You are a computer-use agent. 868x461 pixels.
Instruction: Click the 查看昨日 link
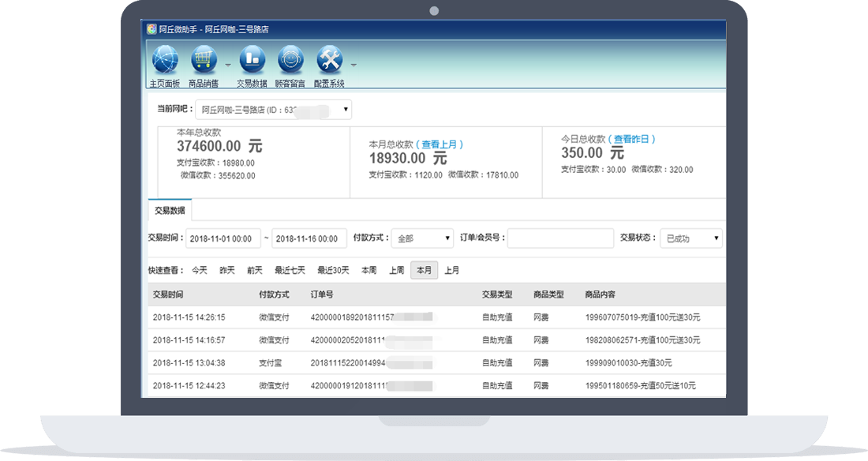634,139
